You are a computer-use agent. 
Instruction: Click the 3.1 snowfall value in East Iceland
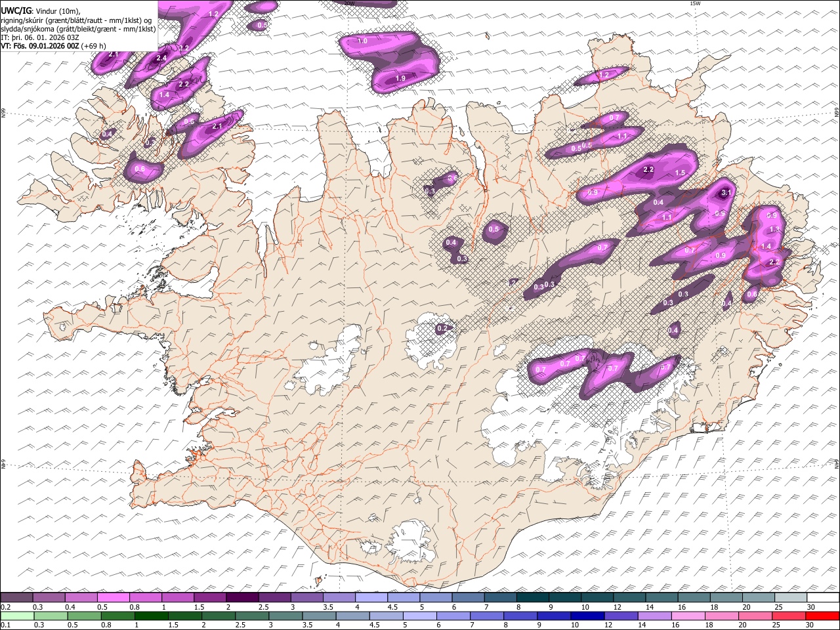725,193
